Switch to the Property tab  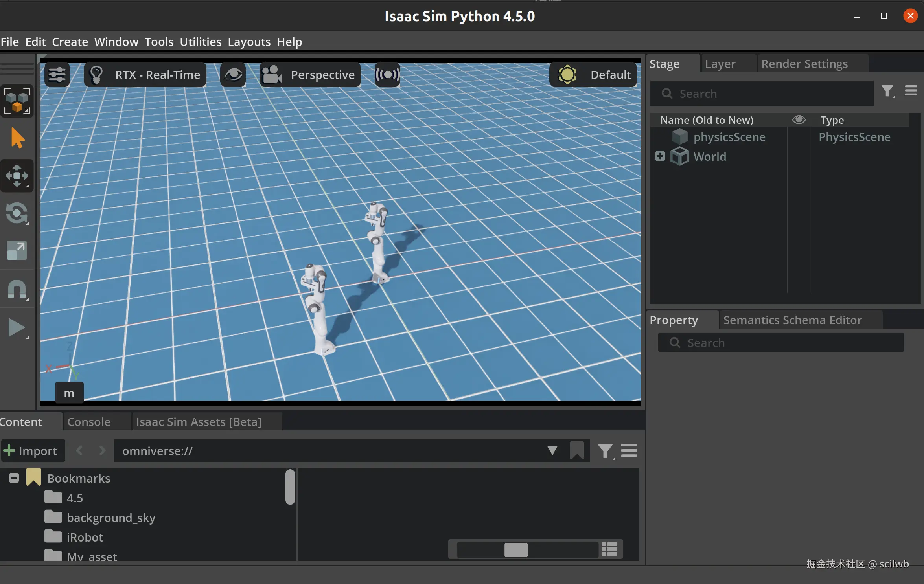tap(674, 320)
